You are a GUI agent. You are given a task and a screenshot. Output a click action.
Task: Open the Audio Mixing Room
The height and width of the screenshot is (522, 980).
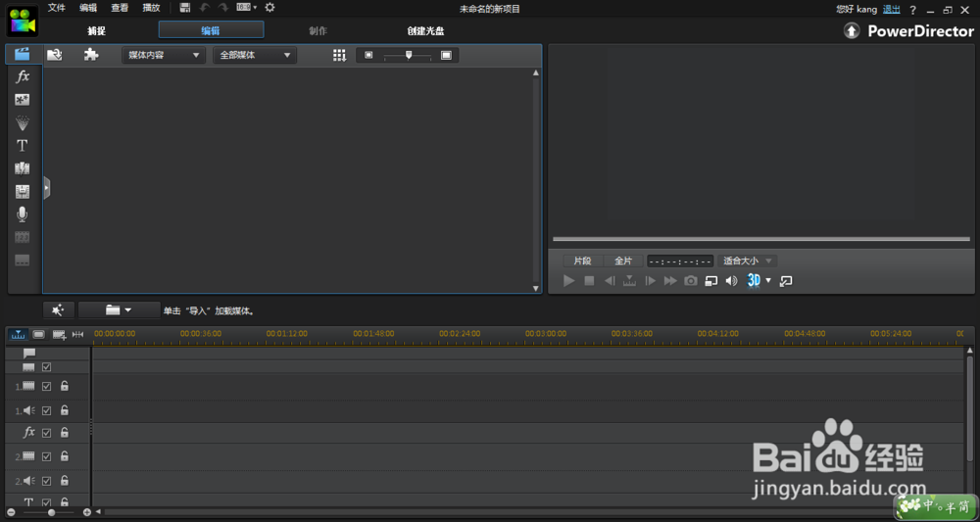[23, 192]
